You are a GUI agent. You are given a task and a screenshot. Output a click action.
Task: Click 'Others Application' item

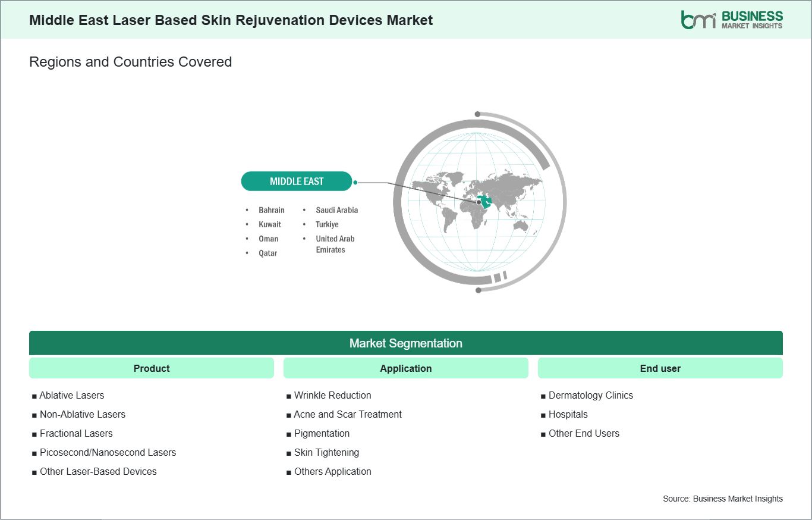(333, 471)
